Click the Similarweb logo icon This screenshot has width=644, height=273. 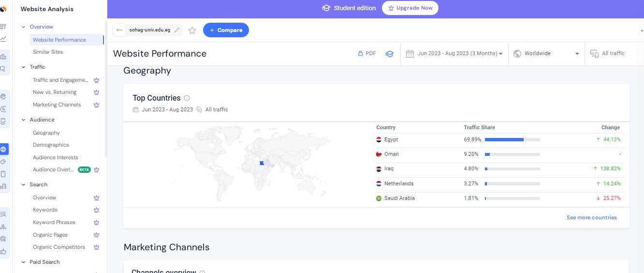(3, 9)
